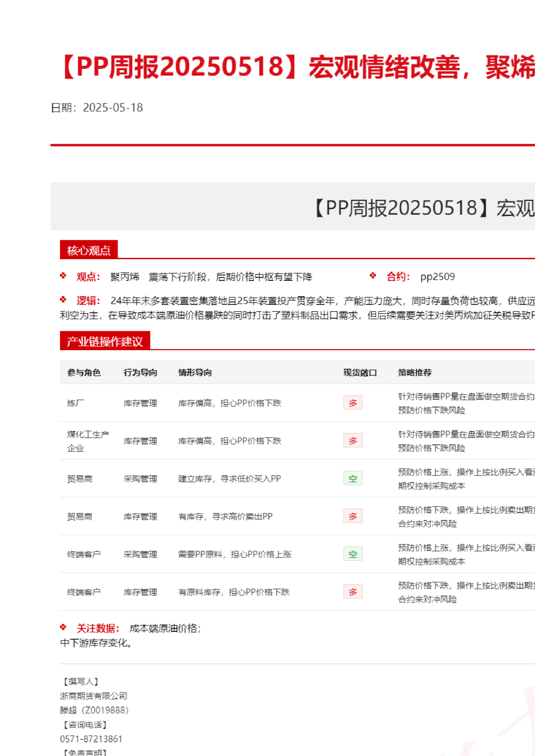Click the date 2025-05-18
The image size is (535, 756).
113,108
